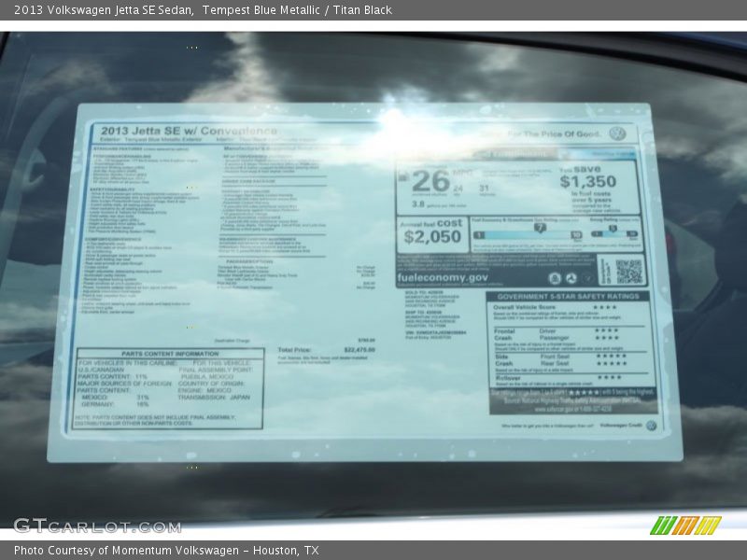Viewport: 747px width, 560px height.
Task: Click the fueleconomy.gov link text
Action: coord(442,277)
